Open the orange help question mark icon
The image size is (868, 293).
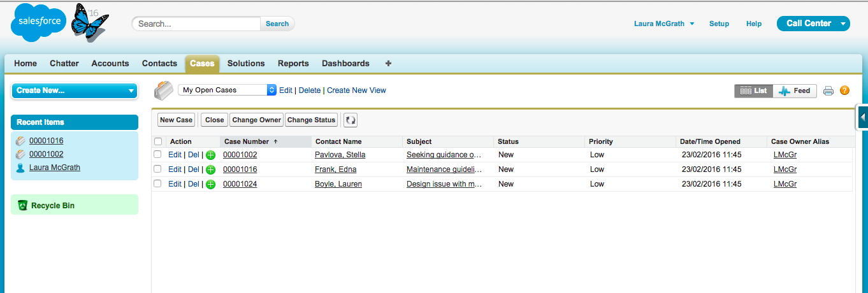point(845,91)
